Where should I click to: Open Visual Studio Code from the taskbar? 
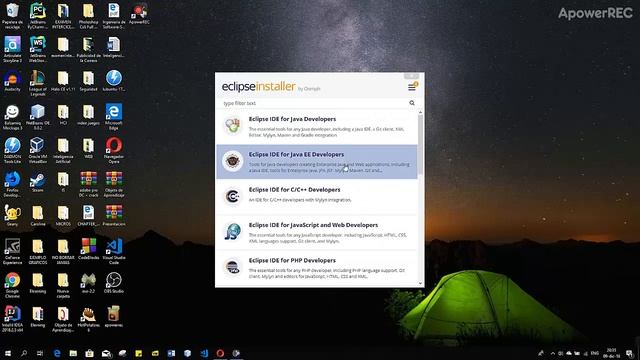(x=204, y=353)
